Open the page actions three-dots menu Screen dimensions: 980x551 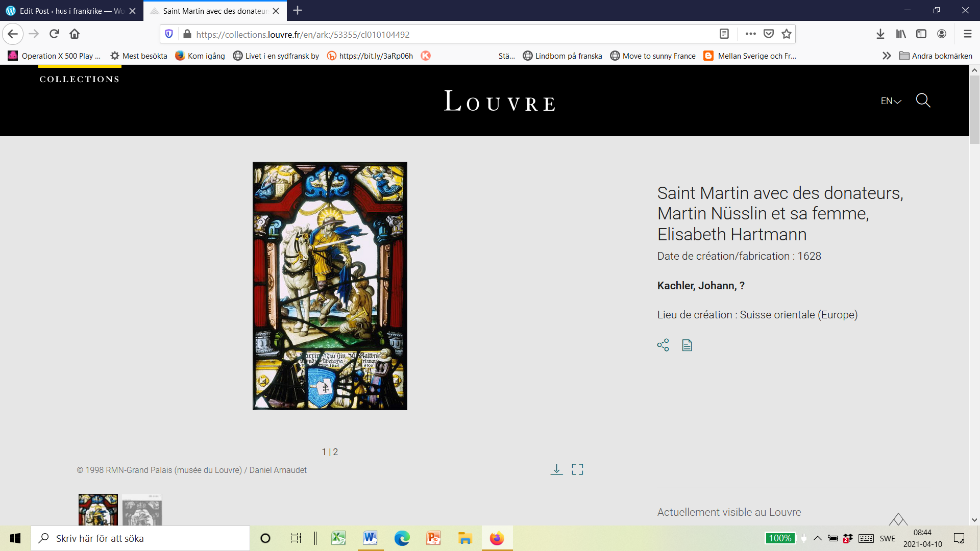[750, 34]
